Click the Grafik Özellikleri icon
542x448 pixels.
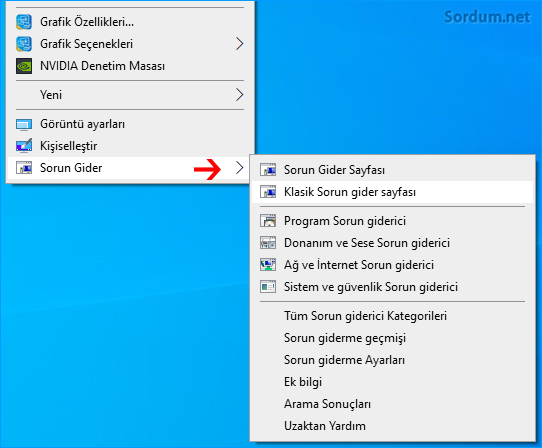click(x=24, y=22)
